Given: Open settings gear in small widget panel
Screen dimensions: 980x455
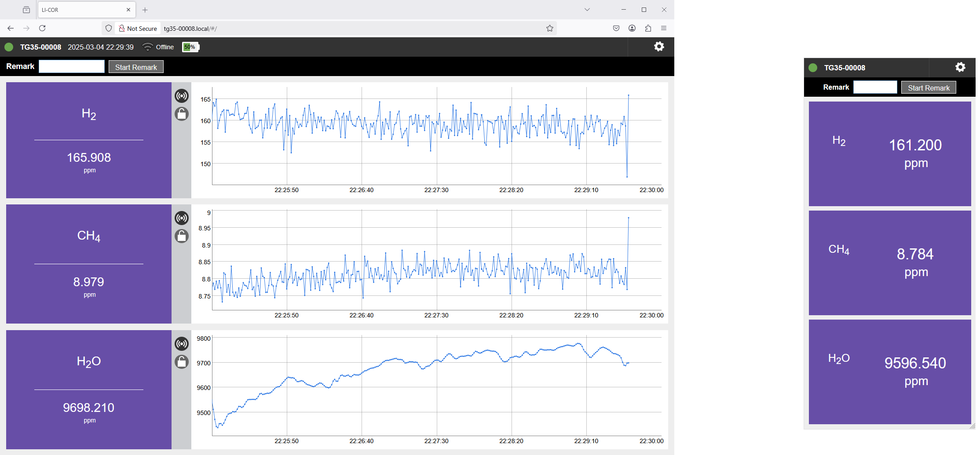Looking at the screenshot, I should pyautogui.click(x=960, y=67).
